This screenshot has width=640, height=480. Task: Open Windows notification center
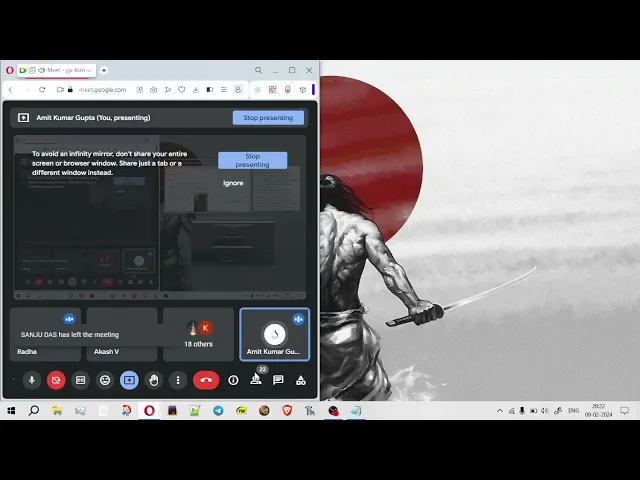(624, 411)
